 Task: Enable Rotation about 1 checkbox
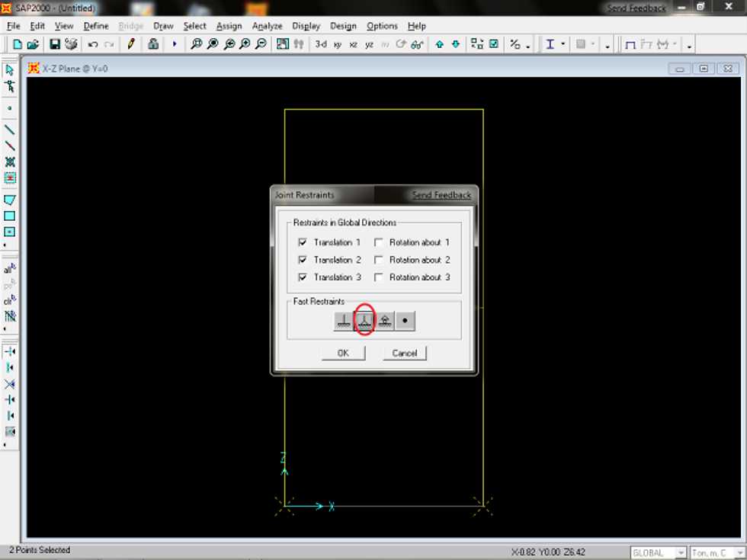378,242
